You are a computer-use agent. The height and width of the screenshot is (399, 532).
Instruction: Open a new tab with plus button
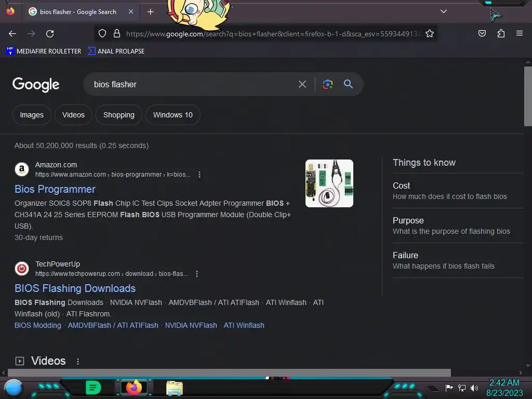pyautogui.click(x=150, y=12)
